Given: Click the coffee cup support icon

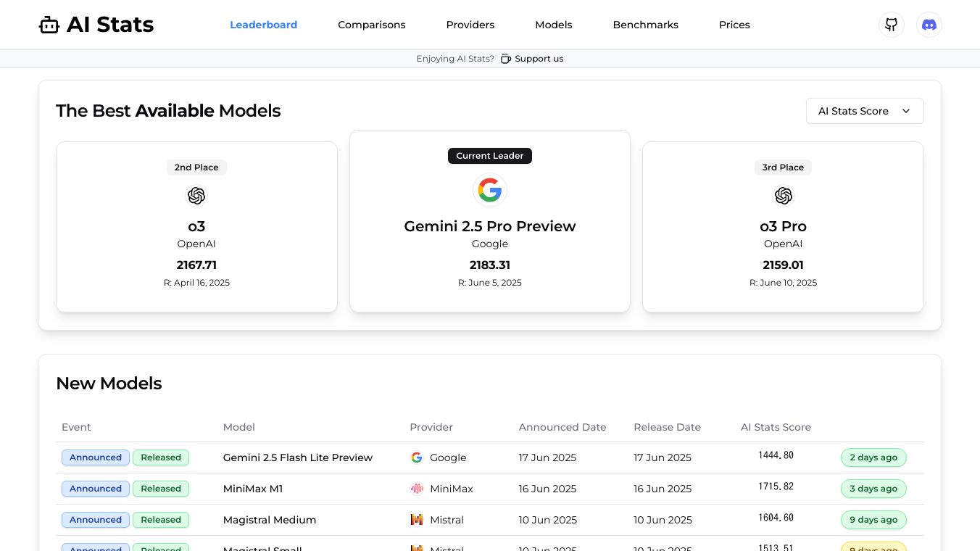Looking at the screenshot, I should 506,59.
